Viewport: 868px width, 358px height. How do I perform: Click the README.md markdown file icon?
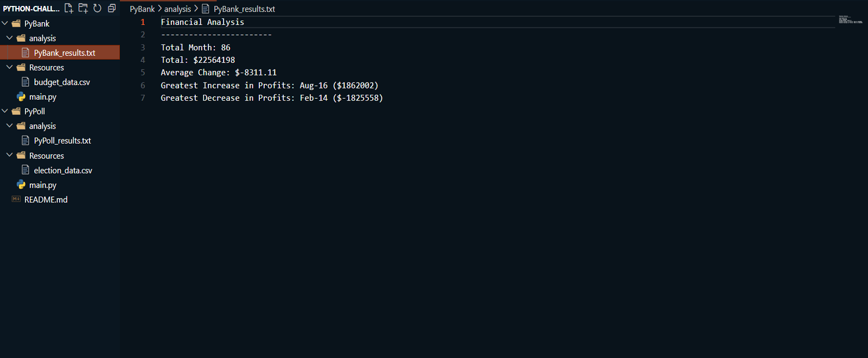16,199
